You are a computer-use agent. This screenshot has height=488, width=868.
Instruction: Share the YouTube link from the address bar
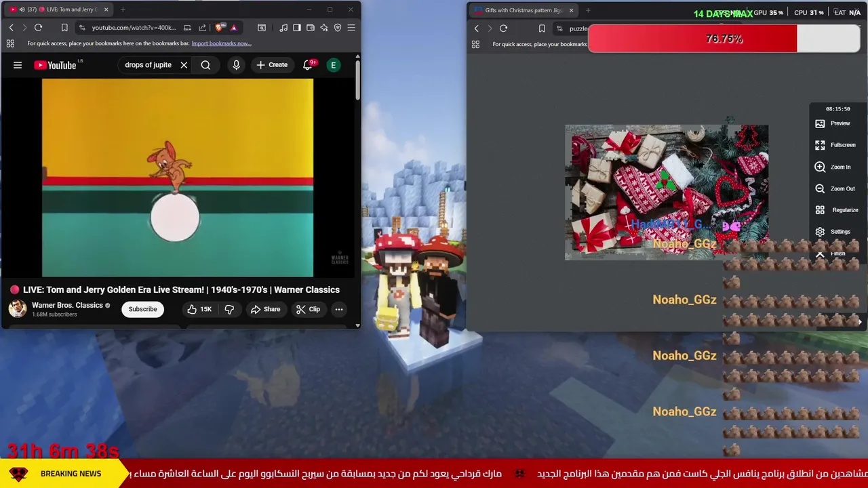[202, 28]
